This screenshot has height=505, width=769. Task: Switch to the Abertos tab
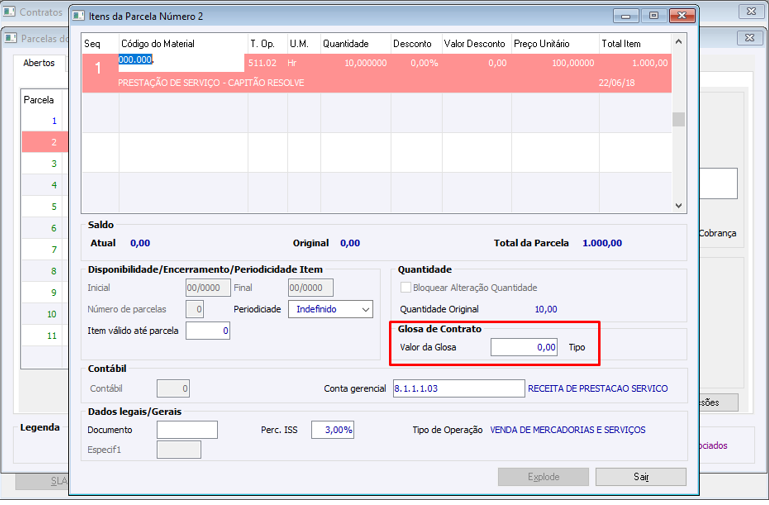(x=41, y=62)
